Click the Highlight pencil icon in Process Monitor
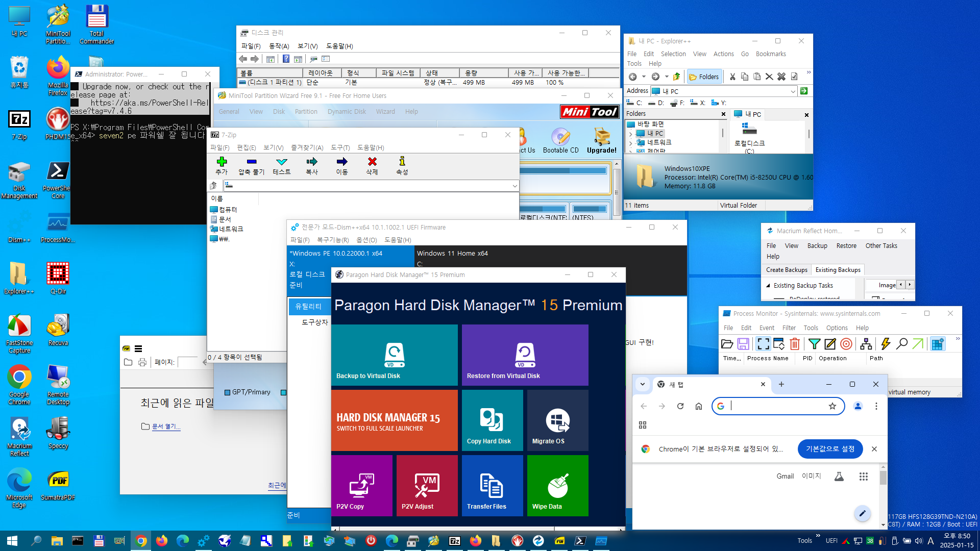980x551 pixels. pyautogui.click(x=830, y=344)
